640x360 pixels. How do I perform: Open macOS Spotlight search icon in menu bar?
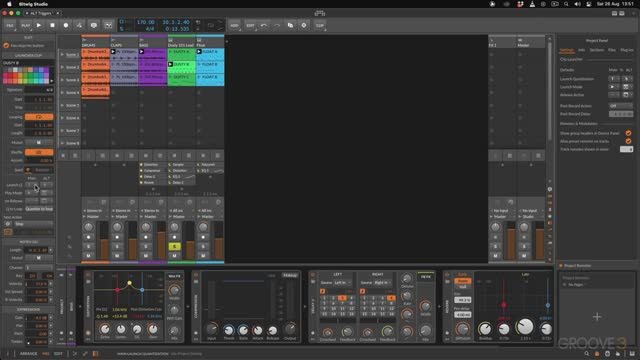click(566, 4)
